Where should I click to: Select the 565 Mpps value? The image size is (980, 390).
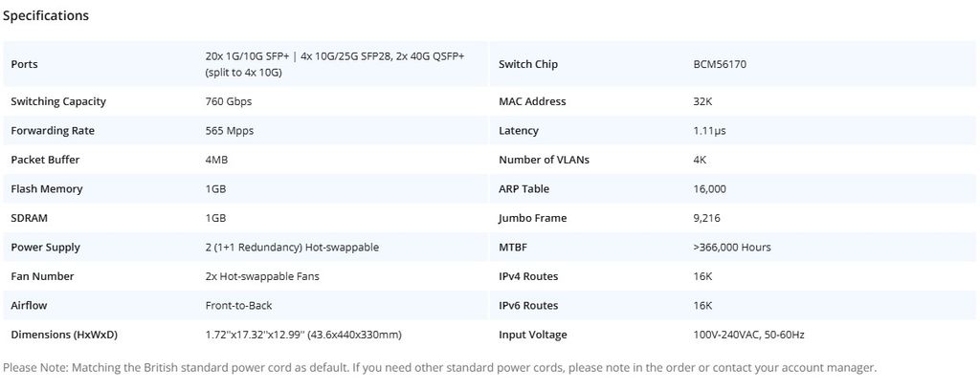coord(230,131)
